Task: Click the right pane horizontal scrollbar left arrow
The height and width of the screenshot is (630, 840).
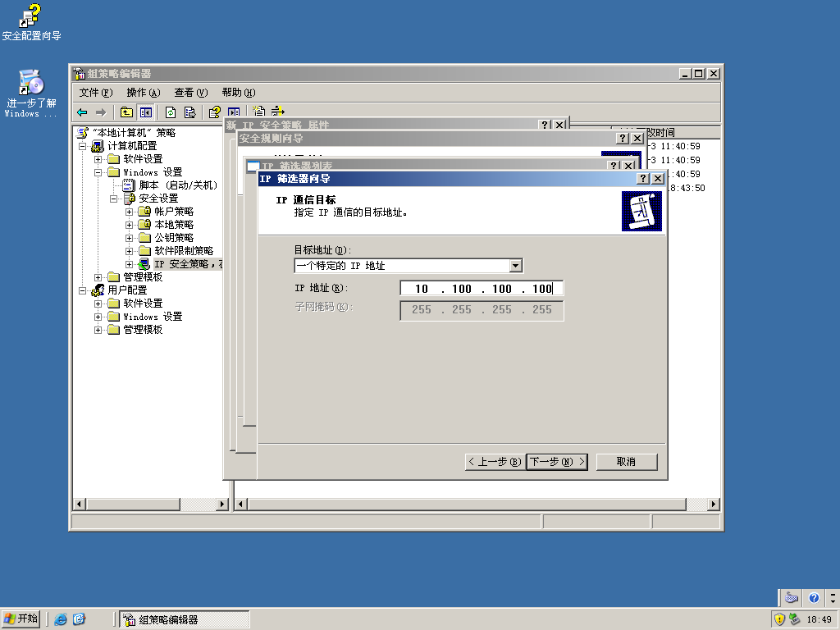Action: (x=241, y=504)
